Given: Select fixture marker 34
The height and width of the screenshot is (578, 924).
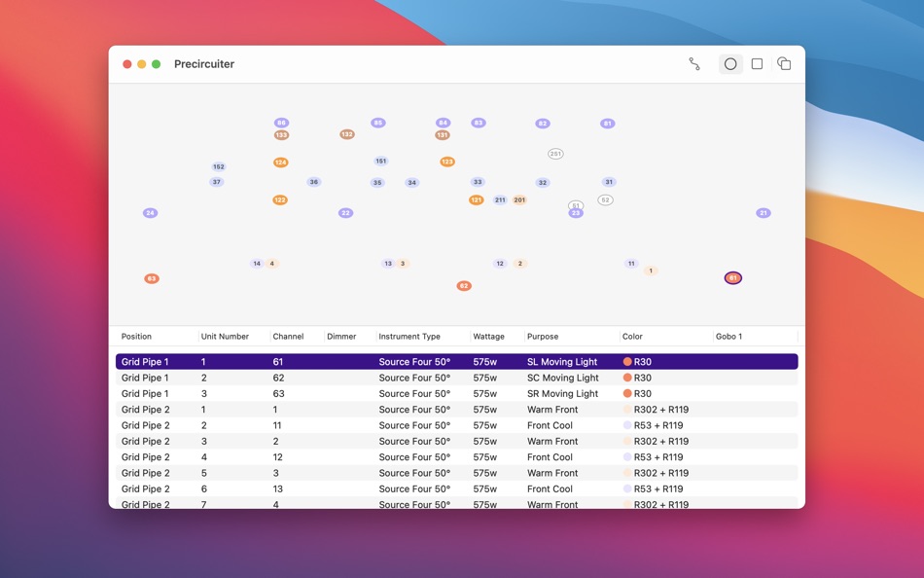Looking at the screenshot, I should pos(412,182).
